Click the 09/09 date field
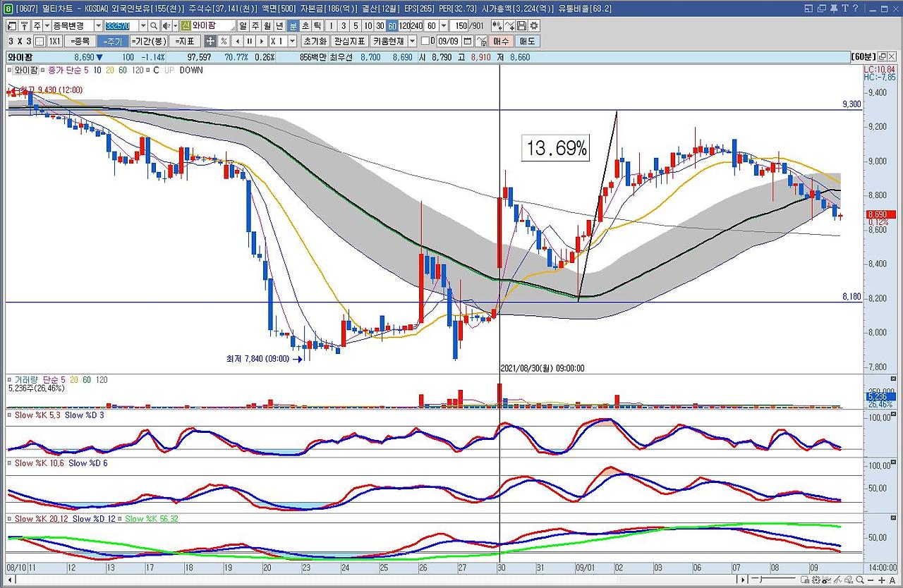The image size is (903, 588). [447, 41]
